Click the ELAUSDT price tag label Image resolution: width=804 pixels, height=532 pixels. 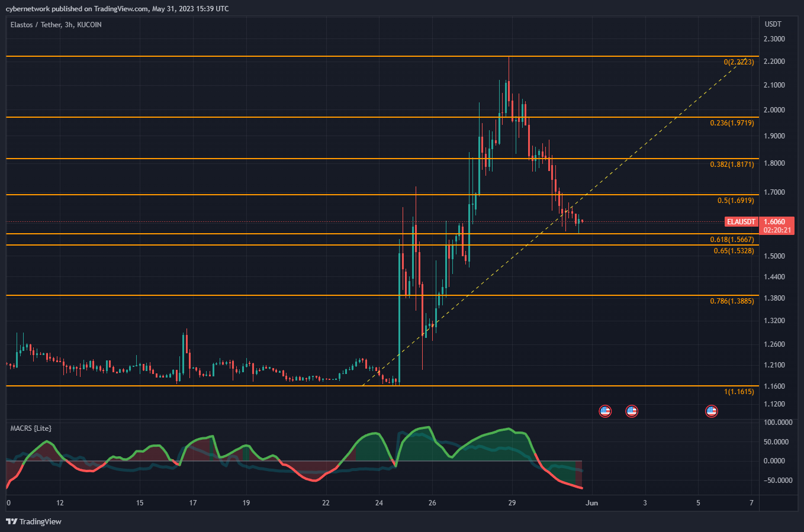[x=741, y=222]
